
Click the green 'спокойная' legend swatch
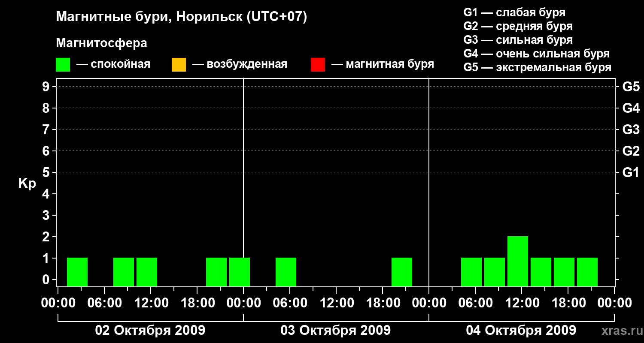click(x=63, y=65)
